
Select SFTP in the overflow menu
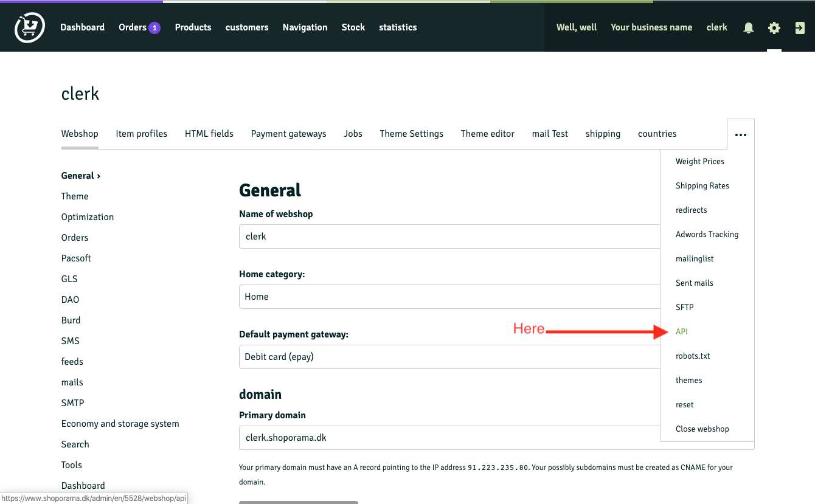684,307
